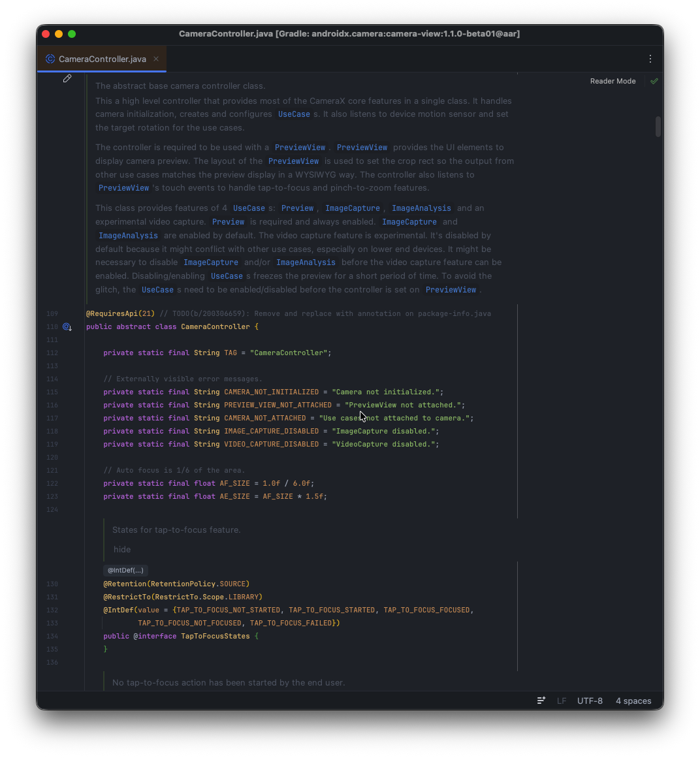Open the PreviewView doc link after 'with a'

(x=299, y=148)
